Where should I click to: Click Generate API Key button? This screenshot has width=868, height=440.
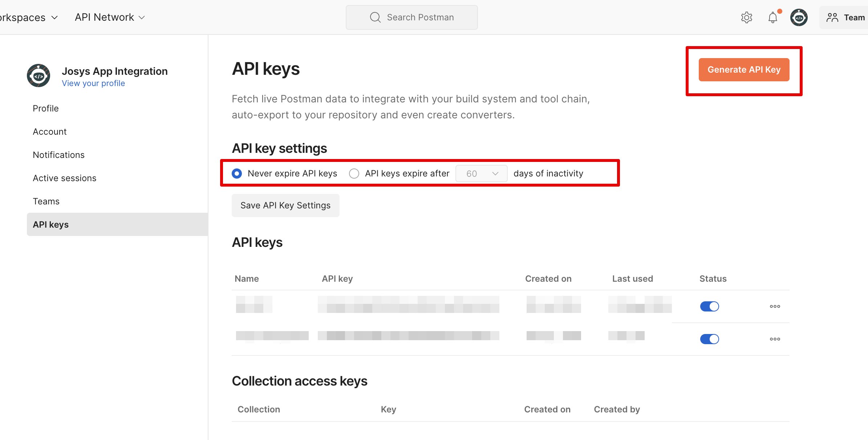pos(744,70)
